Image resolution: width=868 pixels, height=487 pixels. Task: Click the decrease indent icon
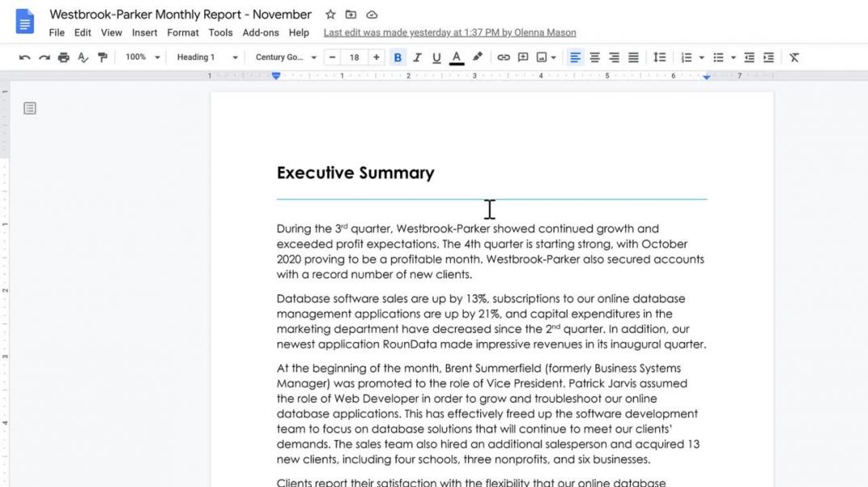[749, 57]
